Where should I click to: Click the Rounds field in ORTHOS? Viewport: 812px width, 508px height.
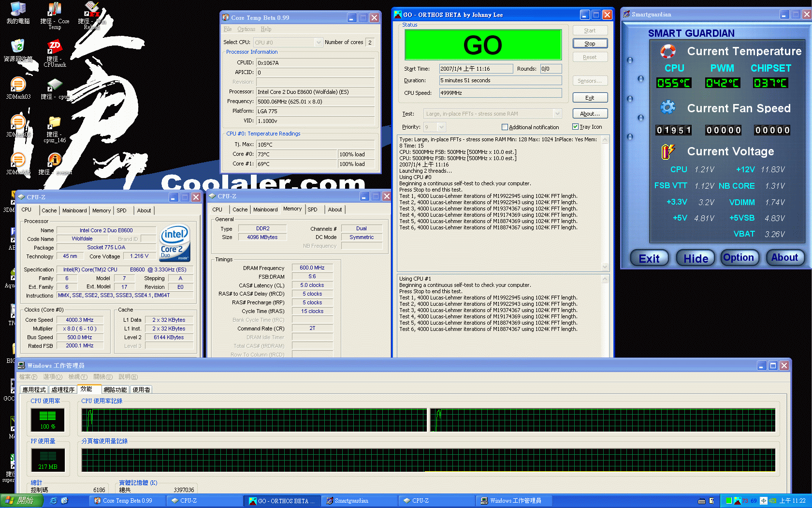tap(551, 69)
